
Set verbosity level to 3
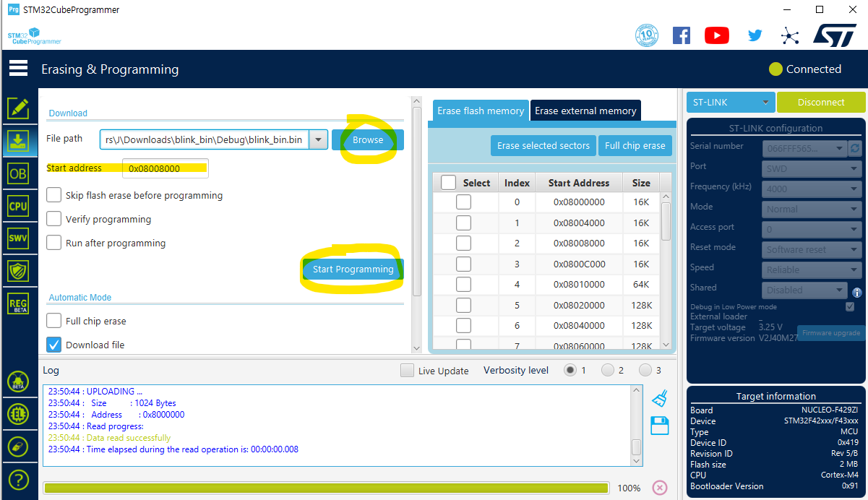645,370
